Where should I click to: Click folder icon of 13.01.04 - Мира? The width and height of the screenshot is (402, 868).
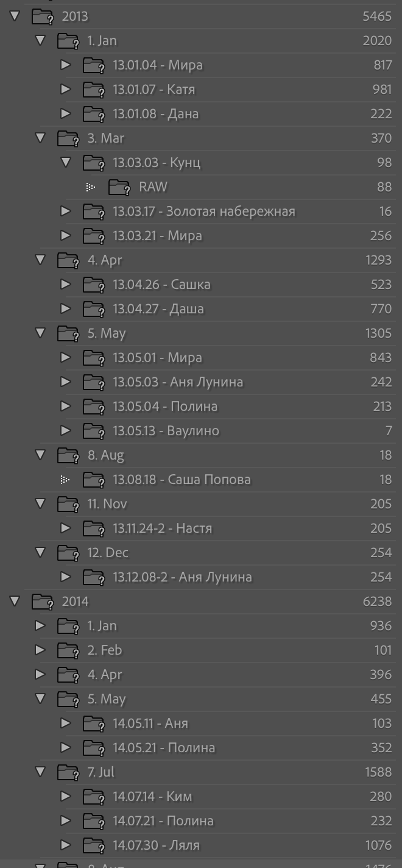tap(94, 66)
